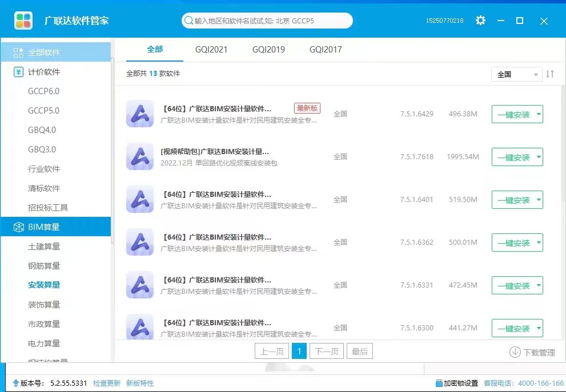Expand install options arrow for 7.5.1.6429
The height and width of the screenshot is (392, 566).
point(539,114)
